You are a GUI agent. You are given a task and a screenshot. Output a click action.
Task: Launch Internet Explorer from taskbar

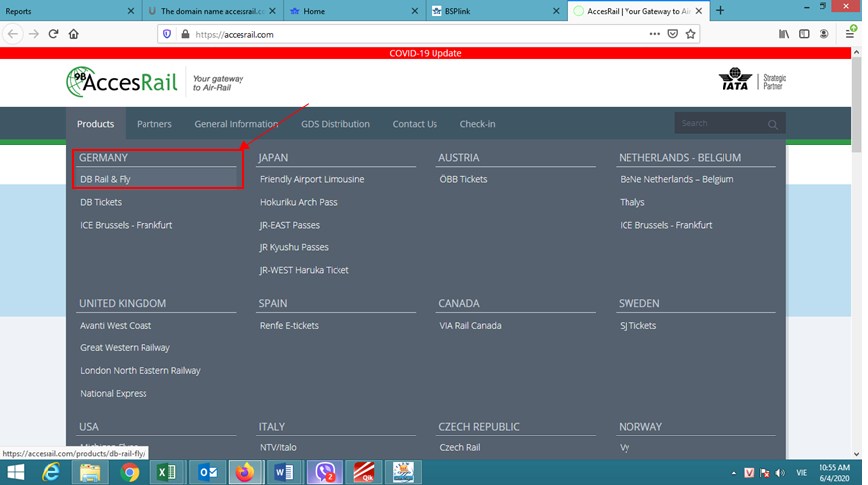(50, 473)
